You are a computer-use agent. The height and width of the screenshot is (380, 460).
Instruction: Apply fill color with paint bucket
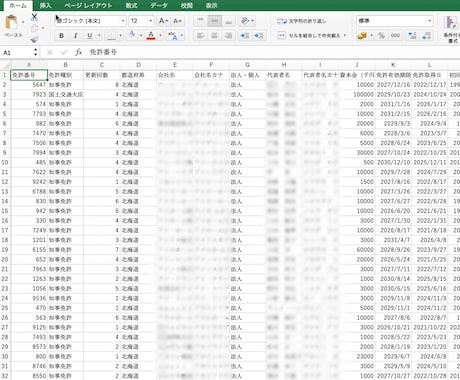132,35
